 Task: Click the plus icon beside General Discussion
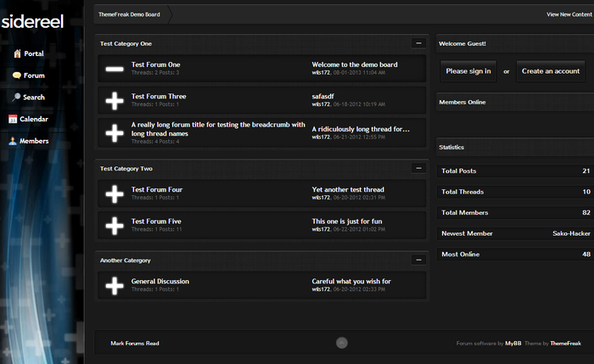pyautogui.click(x=115, y=286)
